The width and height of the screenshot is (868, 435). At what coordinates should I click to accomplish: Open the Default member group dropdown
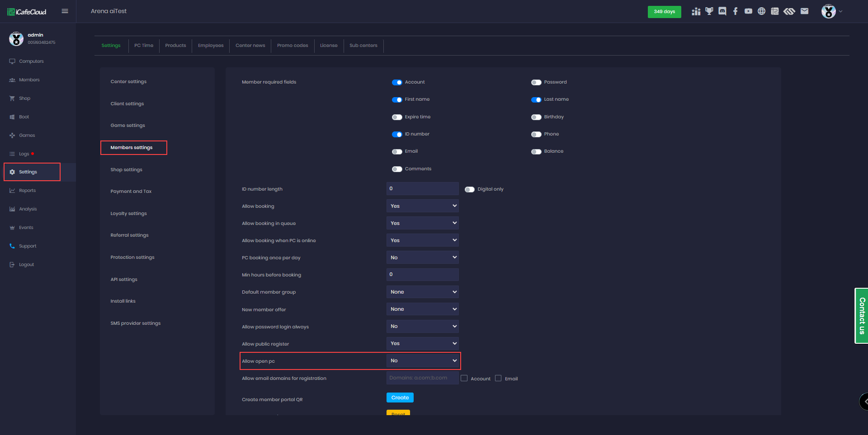click(423, 292)
